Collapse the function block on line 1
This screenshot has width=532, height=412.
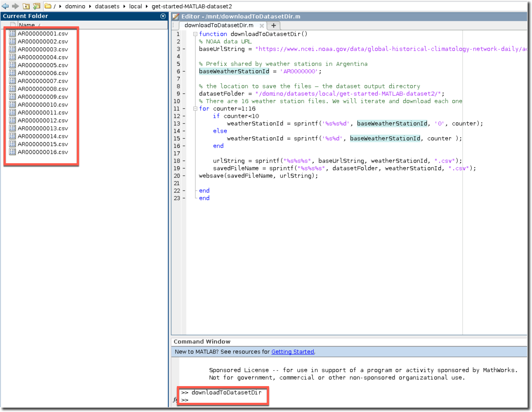(195, 34)
